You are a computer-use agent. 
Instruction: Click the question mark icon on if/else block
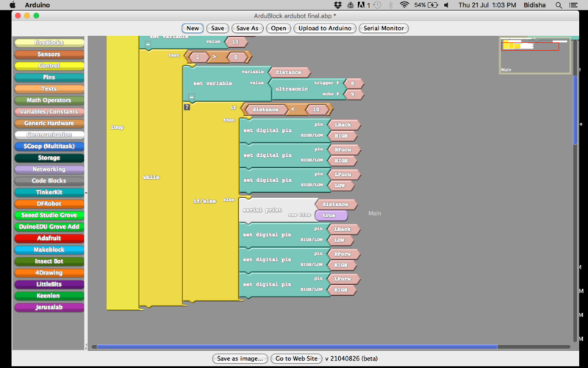coord(187,107)
